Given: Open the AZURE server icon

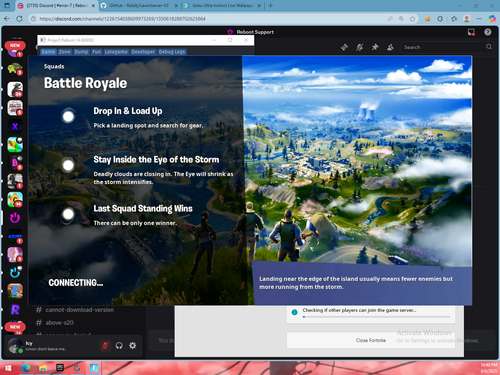Looking at the screenshot, I should coord(15,236).
